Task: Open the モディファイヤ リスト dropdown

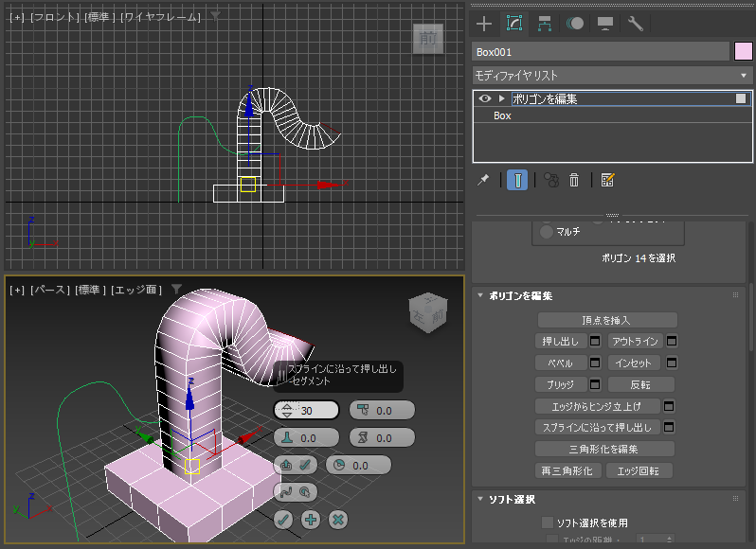Action: click(612, 76)
